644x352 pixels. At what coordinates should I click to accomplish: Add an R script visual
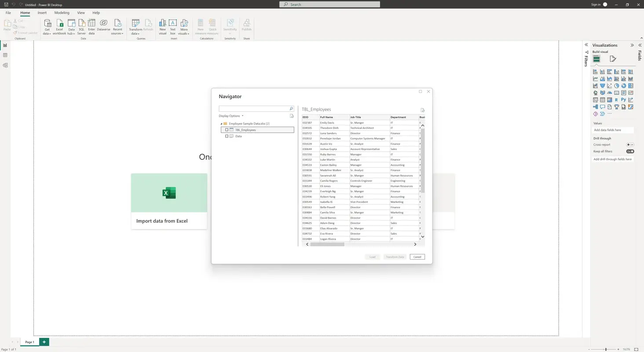(616, 99)
